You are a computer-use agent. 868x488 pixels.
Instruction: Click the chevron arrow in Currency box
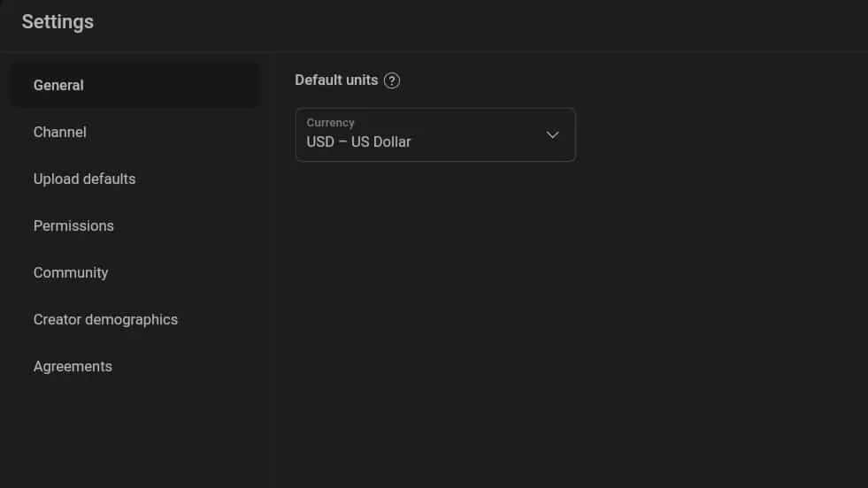pyautogui.click(x=552, y=135)
